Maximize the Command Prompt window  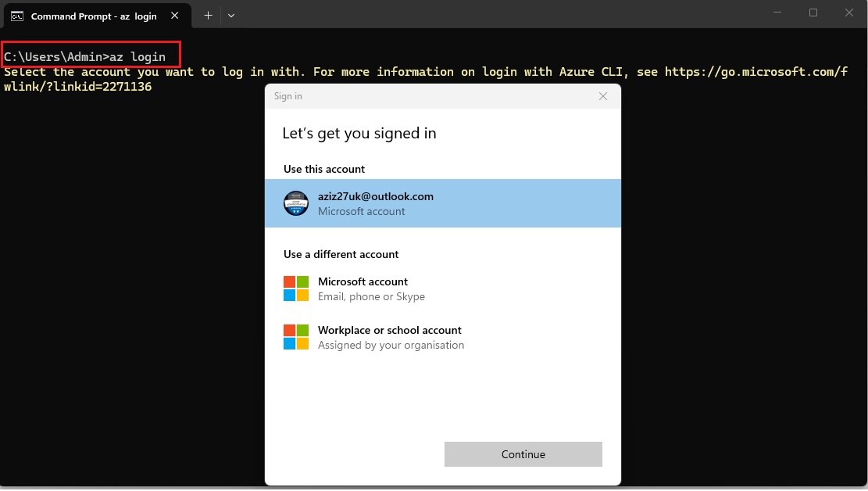pos(813,13)
